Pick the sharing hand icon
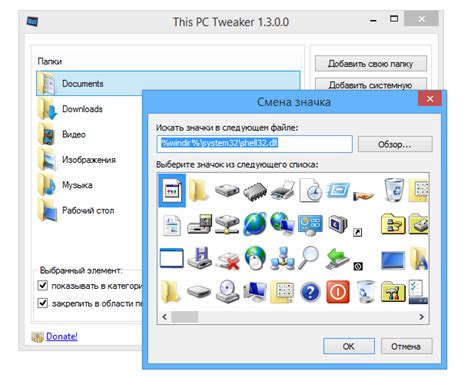The height and width of the screenshot is (391, 474). 364,195
